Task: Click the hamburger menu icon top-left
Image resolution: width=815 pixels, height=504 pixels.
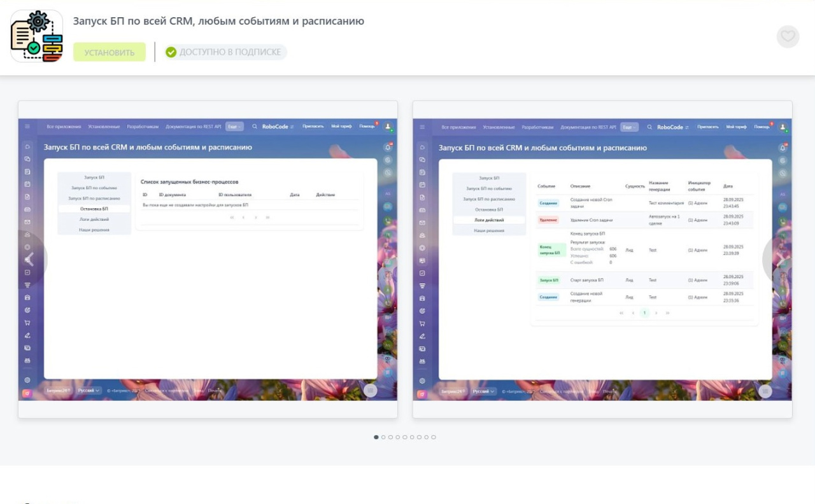Action: click(x=29, y=127)
